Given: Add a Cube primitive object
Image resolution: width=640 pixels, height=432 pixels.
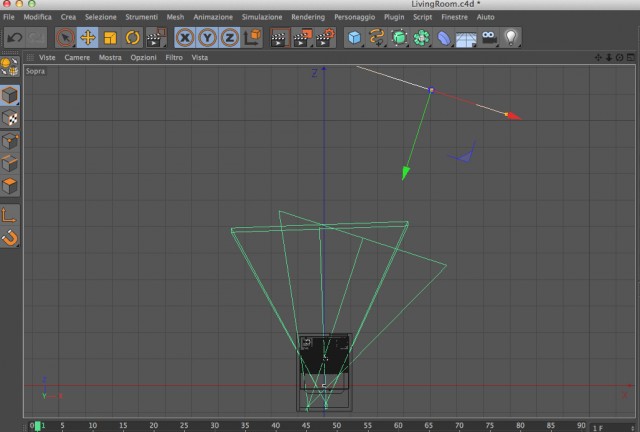Looking at the screenshot, I should point(354,38).
